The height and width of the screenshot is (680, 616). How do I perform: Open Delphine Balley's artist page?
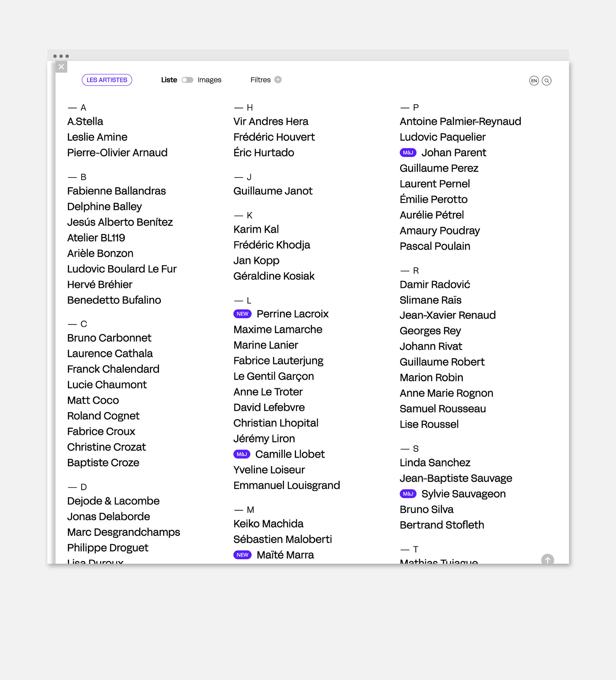click(104, 206)
